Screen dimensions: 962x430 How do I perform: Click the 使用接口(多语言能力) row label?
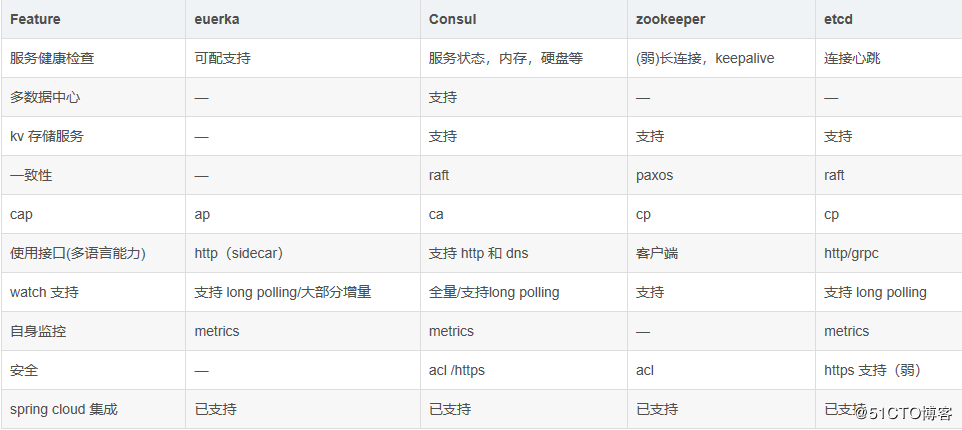[78, 253]
